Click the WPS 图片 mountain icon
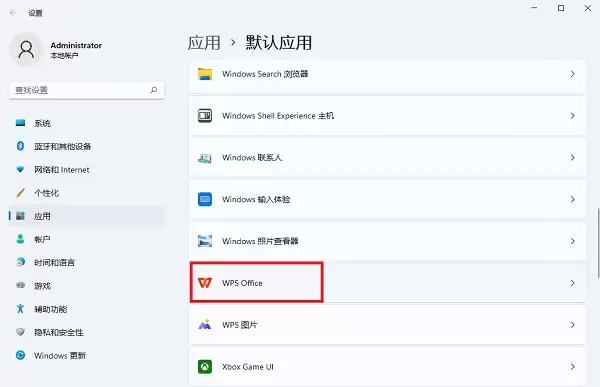600x387 pixels. click(205, 325)
